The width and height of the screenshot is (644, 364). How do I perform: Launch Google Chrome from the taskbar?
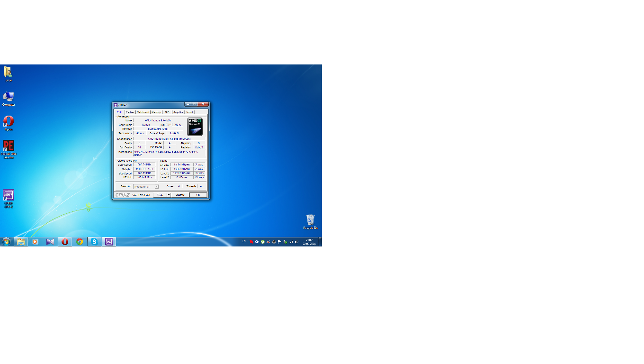[80, 242]
